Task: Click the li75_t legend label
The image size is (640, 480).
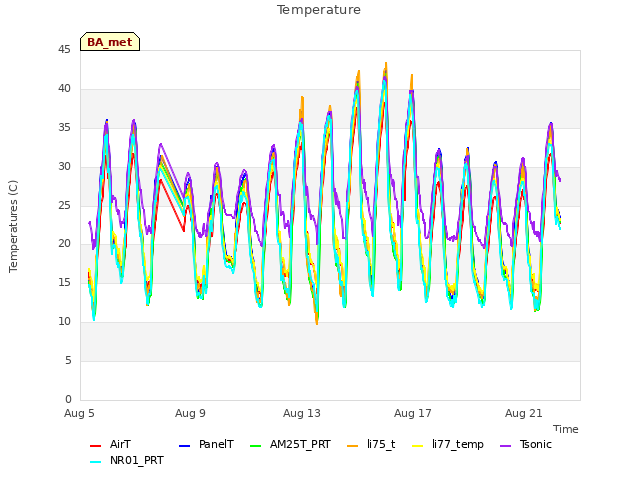Action: [381, 444]
